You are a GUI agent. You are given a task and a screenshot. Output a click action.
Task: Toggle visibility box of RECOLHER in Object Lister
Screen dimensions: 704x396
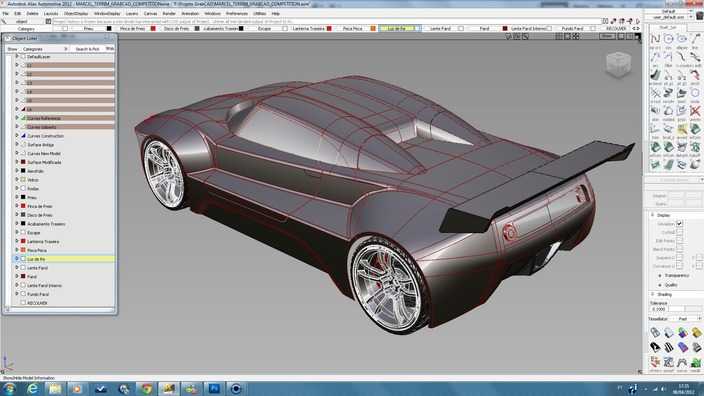click(23, 303)
